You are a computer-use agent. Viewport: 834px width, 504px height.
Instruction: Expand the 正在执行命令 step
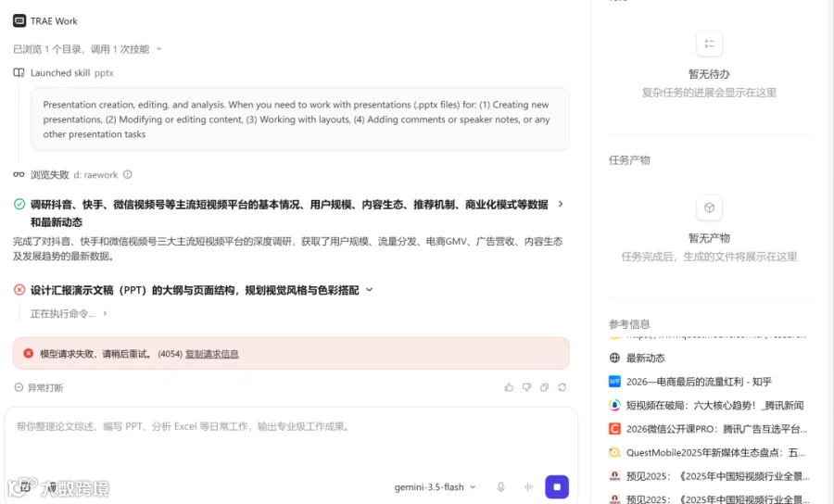coord(69,314)
